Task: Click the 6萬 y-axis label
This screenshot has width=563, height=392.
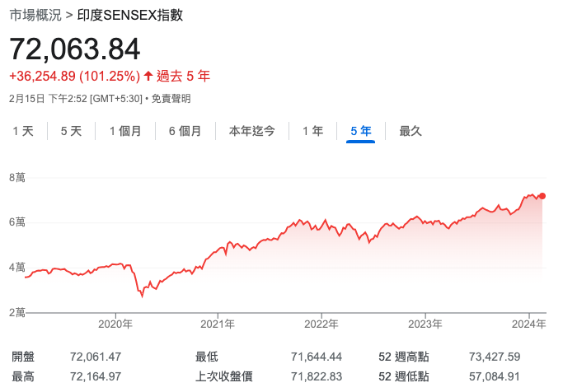Action: click(x=17, y=222)
